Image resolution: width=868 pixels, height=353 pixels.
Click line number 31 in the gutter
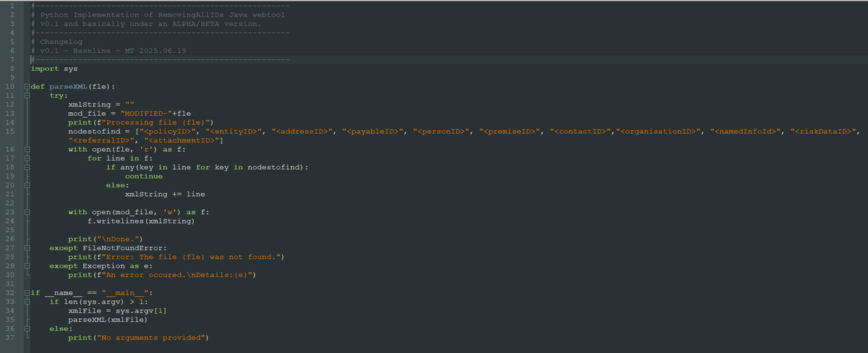(9, 284)
